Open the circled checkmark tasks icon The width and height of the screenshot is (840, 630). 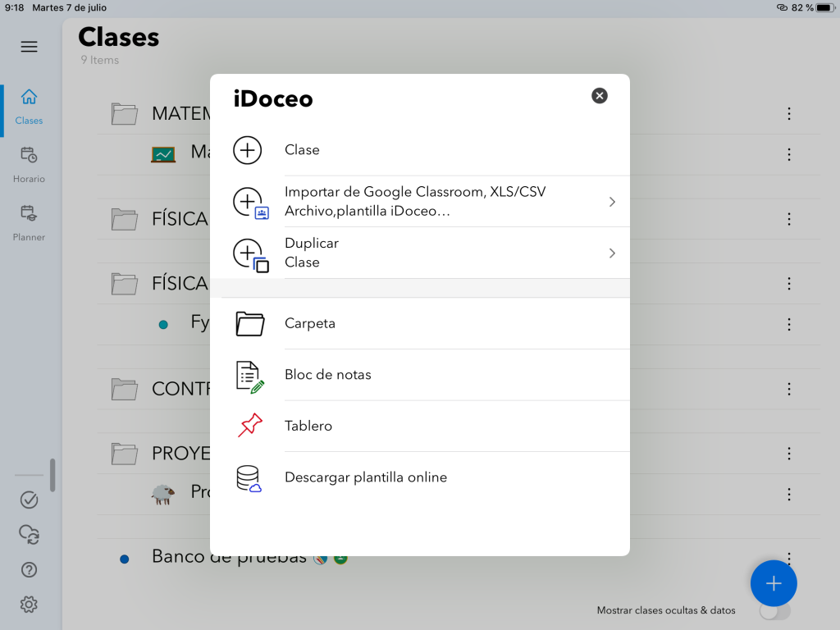pos(29,500)
